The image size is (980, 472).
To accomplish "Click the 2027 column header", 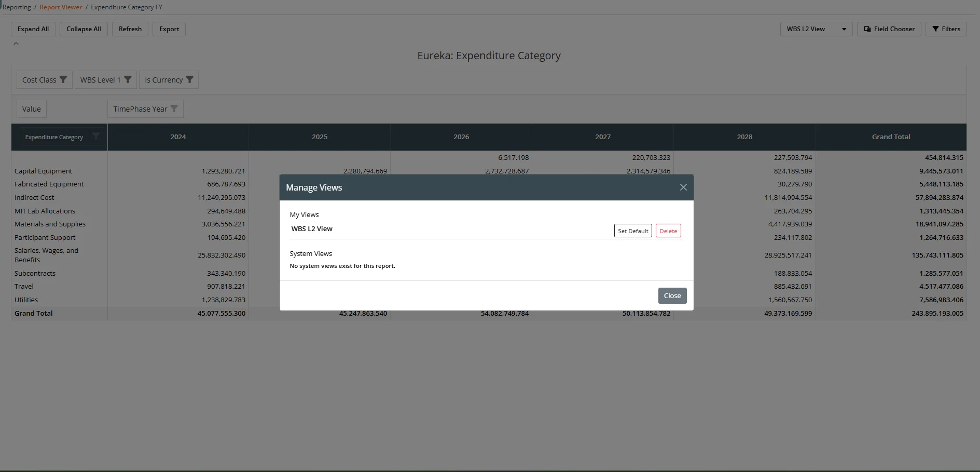I will (x=603, y=137).
